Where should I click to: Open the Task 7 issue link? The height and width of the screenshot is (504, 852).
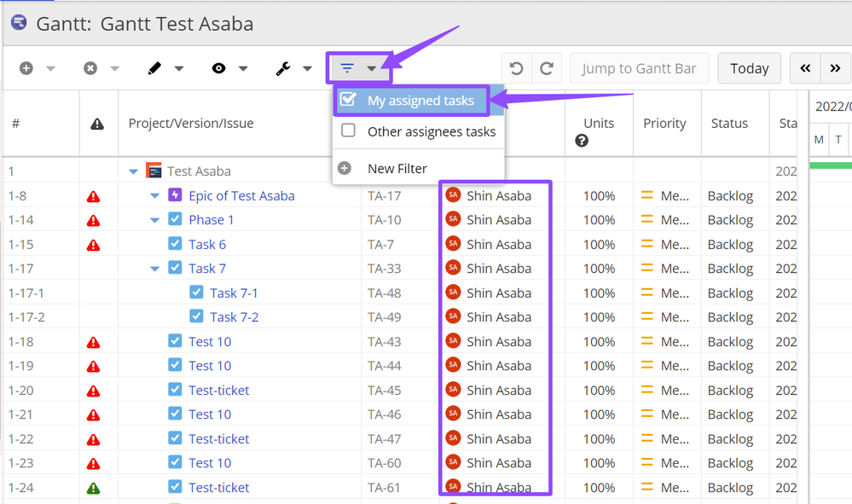click(x=207, y=269)
